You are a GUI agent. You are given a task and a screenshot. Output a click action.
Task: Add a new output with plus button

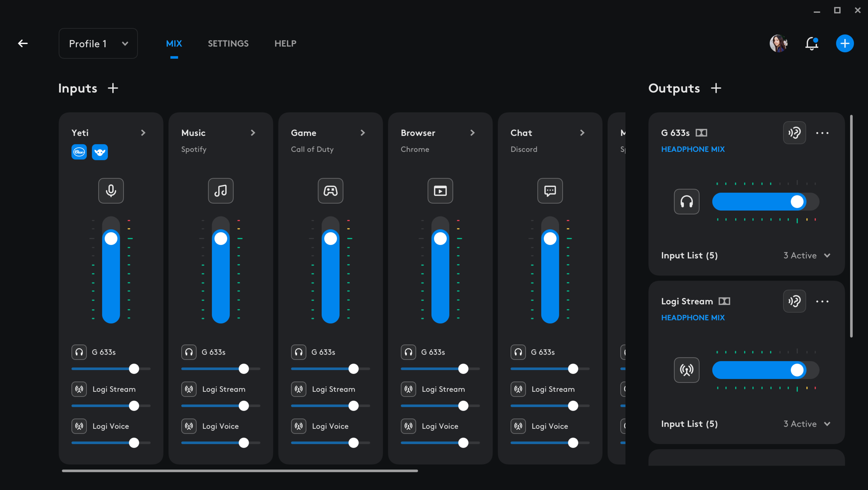click(x=716, y=88)
